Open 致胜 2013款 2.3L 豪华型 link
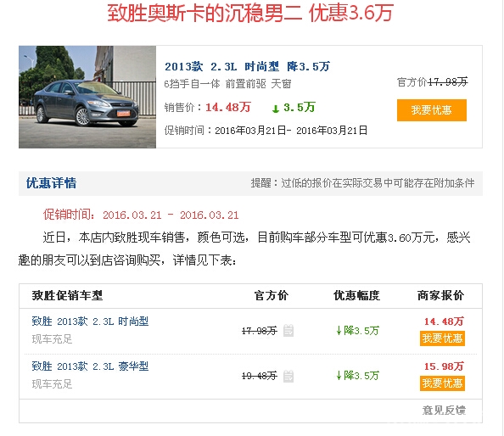The image size is (504, 436). (x=90, y=366)
